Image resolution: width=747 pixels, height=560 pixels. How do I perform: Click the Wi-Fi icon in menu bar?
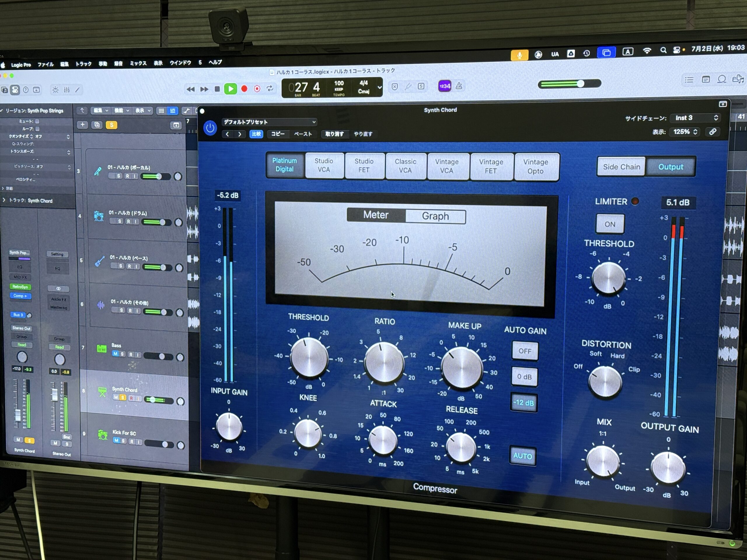tap(647, 51)
